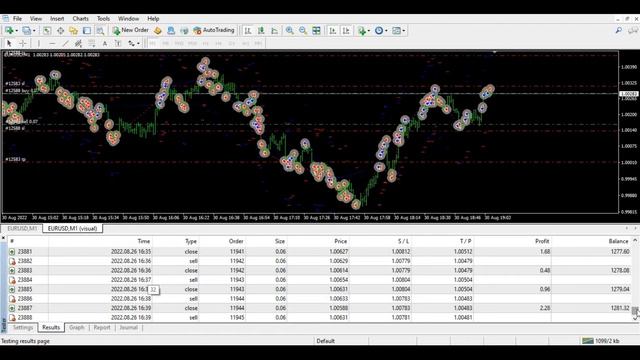
Task: Switch to the tester Journal tab
Action: 129,327
